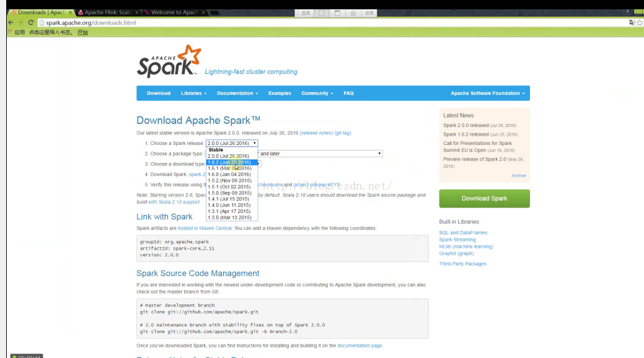
Task: Expand the Libraries nav menu
Action: pyautogui.click(x=193, y=93)
